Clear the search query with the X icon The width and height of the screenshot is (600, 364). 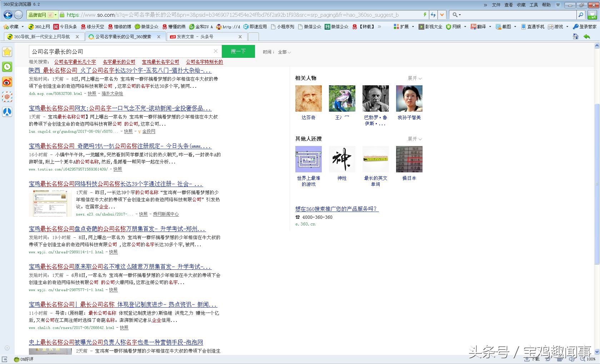click(x=216, y=51)
